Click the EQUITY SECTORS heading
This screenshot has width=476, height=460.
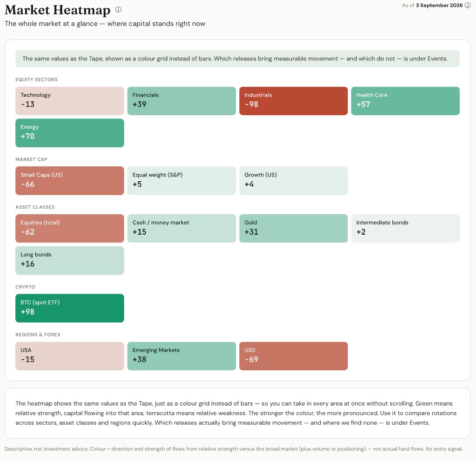(36, 79)
